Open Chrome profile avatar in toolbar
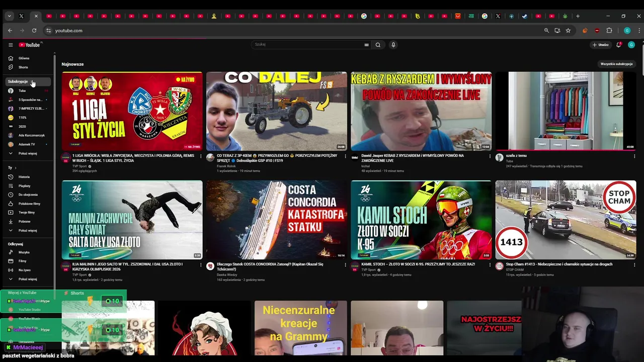This screenshot has width=644, height=362. point(627,31)
